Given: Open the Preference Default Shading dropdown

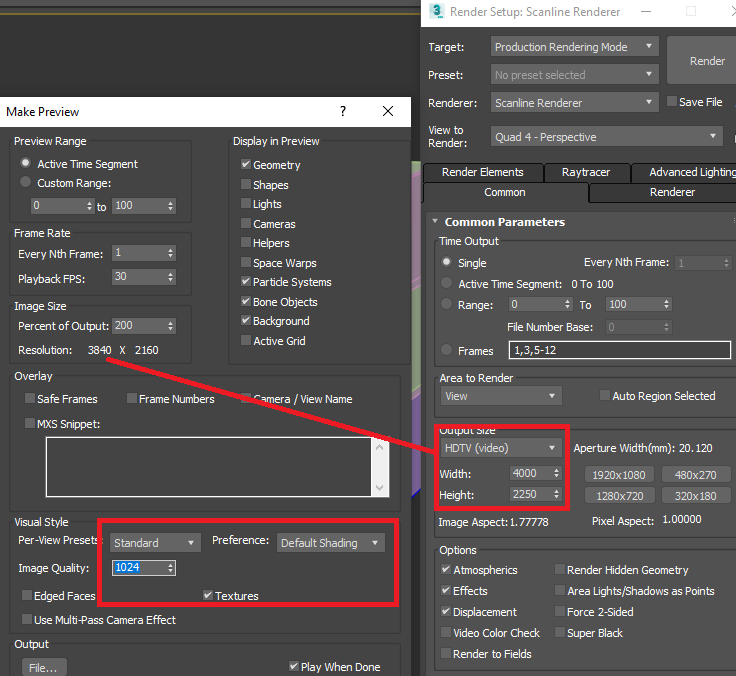Looking at the screenshot, I should [330, 543].
